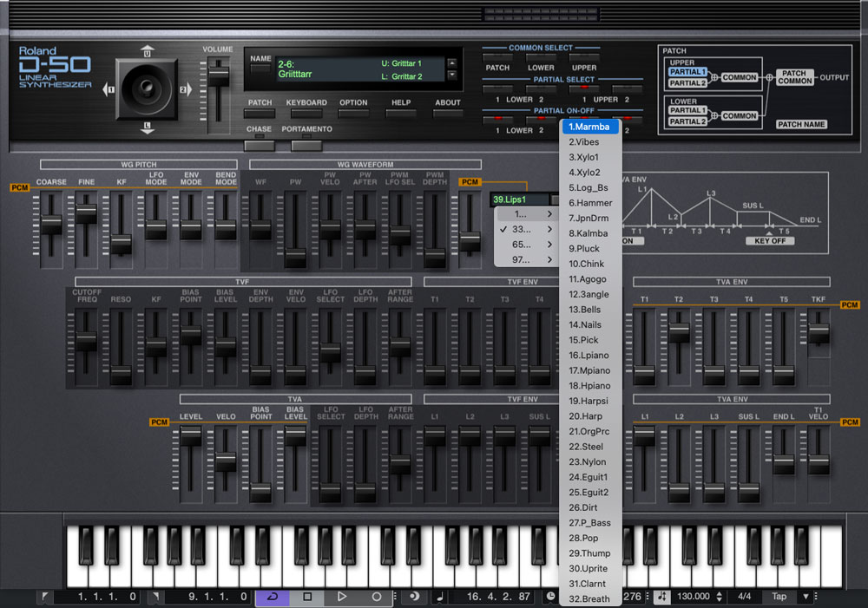This screenshot has height=608, width=868.
Task: Select Upper partial 1 under Partial Select
Action: (584, 88)
